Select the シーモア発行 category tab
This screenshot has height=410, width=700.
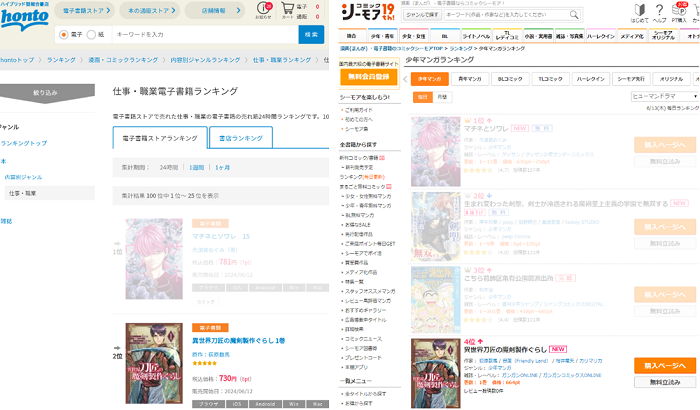(x=631, y=79)
